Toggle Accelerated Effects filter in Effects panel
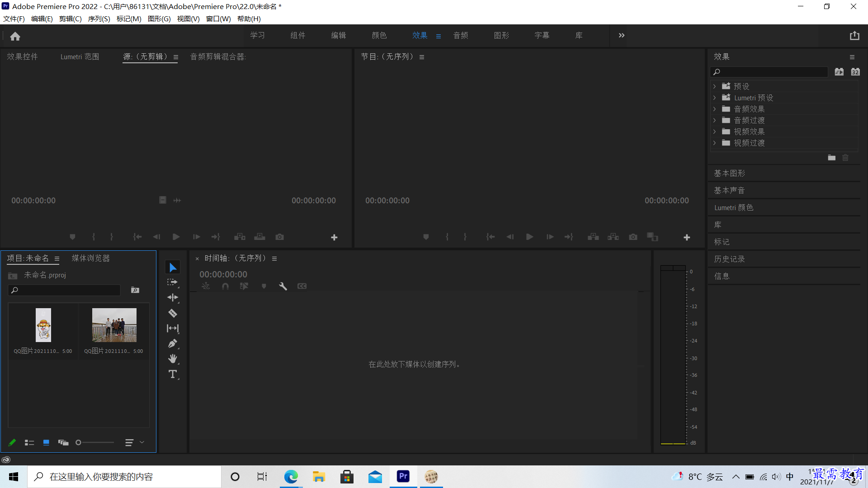Viewport: 868px width, 488px height. pyautogui.click(x=839, y=72)
